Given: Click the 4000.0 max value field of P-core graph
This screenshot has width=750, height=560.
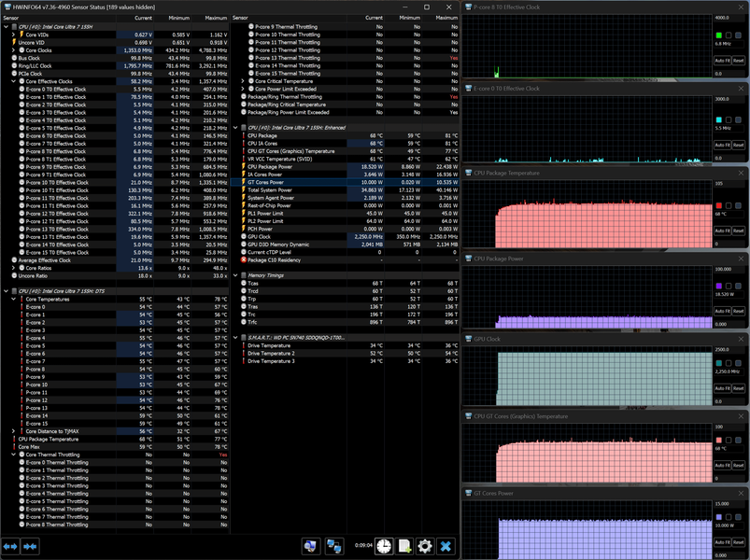Looking at the screenshot, I should (728, 18).
